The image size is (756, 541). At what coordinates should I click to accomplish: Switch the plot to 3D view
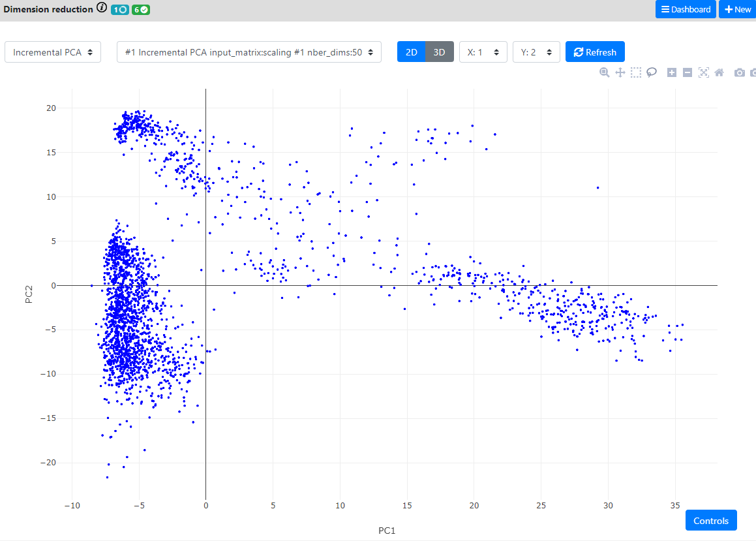tap(440, 52)
